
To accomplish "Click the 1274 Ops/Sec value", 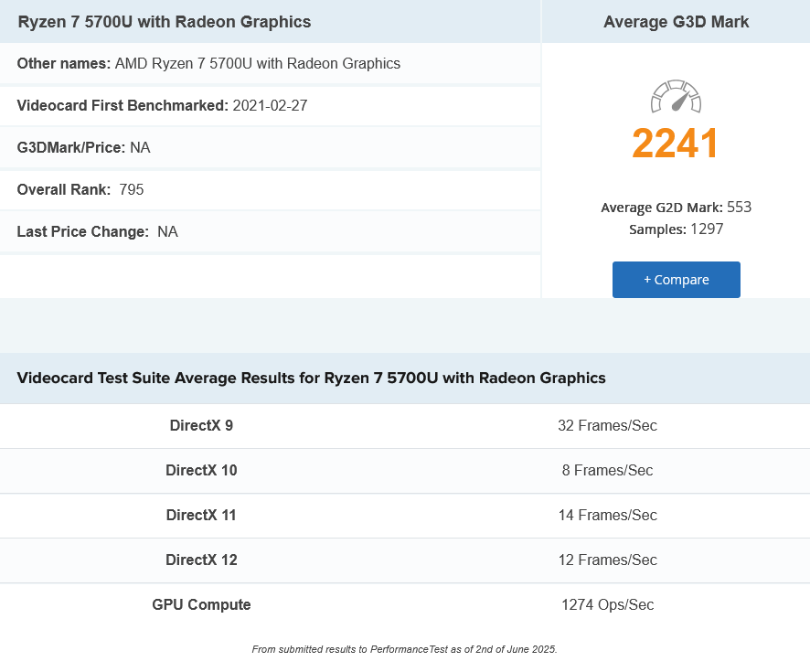I will click(x=607, y=605).
